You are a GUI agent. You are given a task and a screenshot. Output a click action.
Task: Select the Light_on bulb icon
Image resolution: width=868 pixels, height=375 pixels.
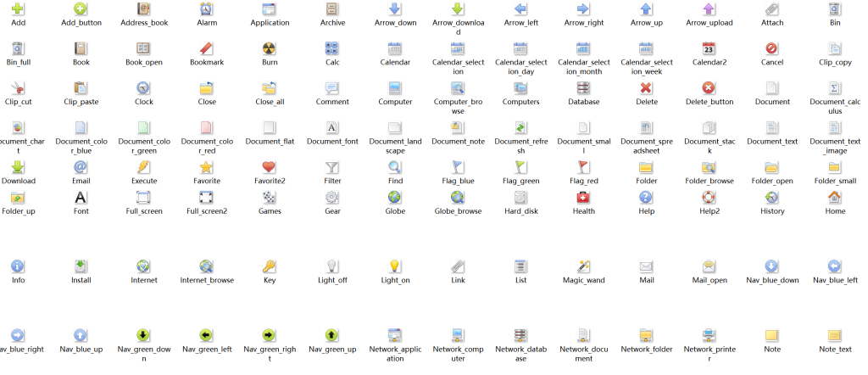tap(395, 266)
